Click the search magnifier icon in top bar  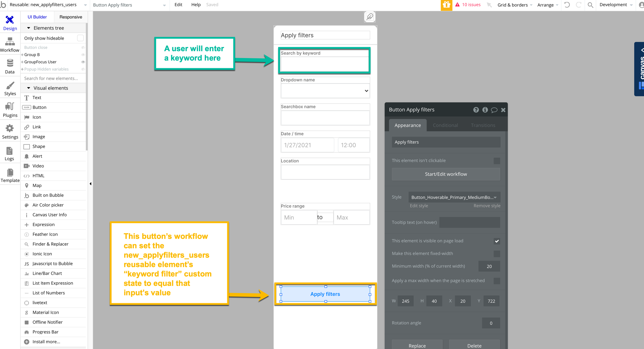tap(590, 5)
